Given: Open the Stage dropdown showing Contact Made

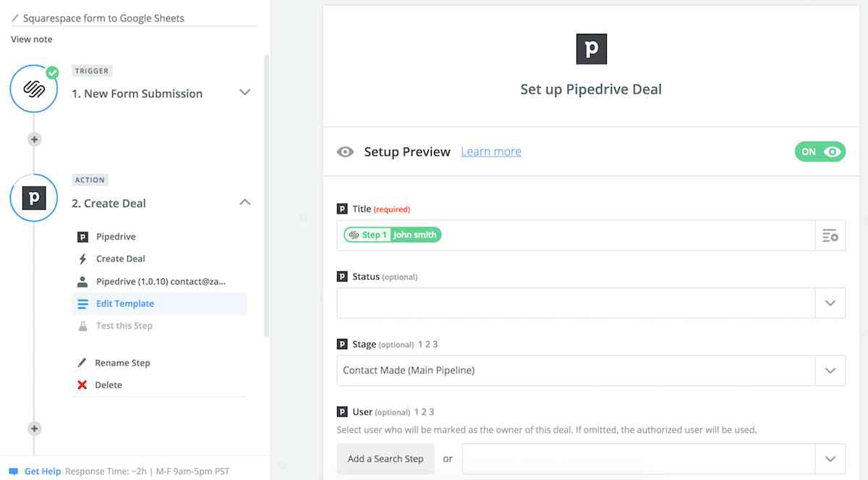Looking at the screenshot, I should 829,370.
